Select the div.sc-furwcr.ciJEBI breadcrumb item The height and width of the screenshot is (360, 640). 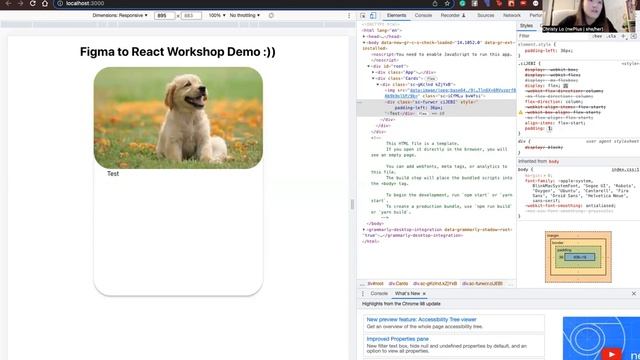point(482,283)
